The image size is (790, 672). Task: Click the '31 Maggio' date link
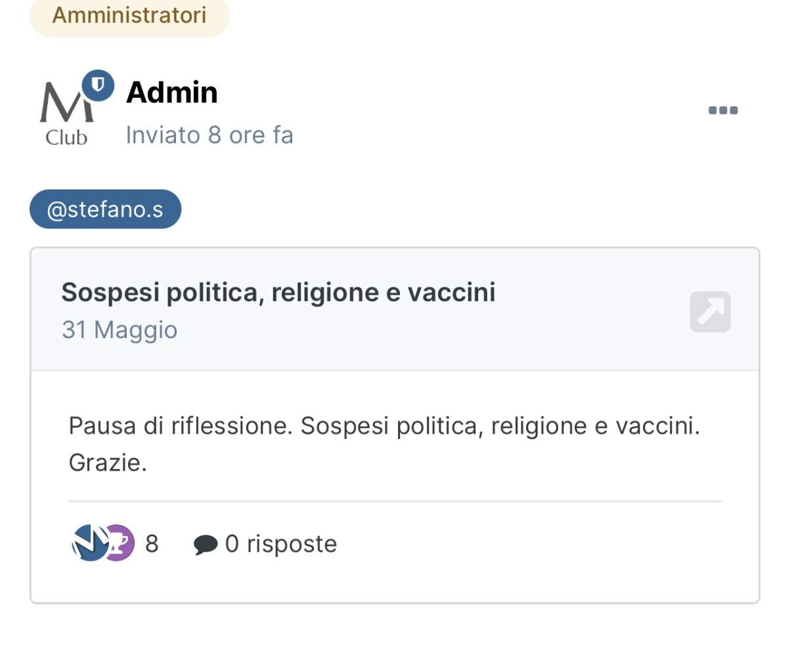tap(120, 329)
